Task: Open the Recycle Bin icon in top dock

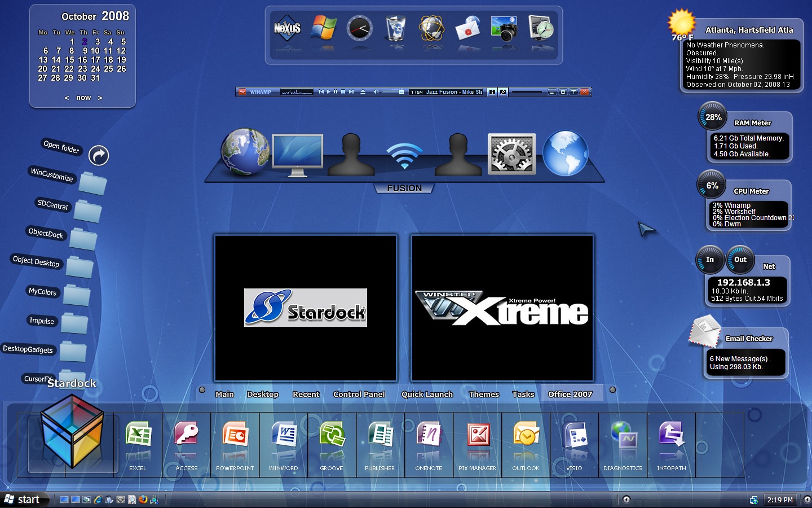Action: 395,28
